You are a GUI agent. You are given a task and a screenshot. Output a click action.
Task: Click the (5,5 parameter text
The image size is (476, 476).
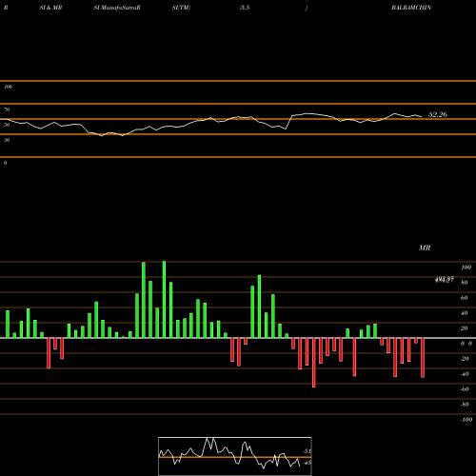[x=245, y=8]
